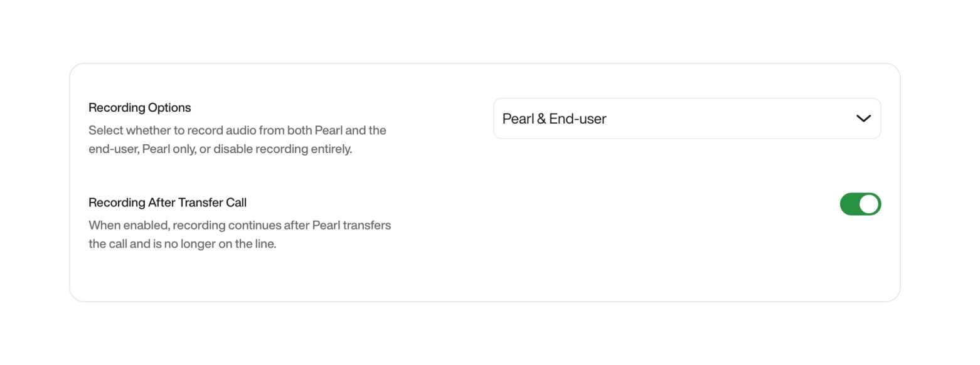
Task: Choose a different recording source option
Action: tap(687, 119)
